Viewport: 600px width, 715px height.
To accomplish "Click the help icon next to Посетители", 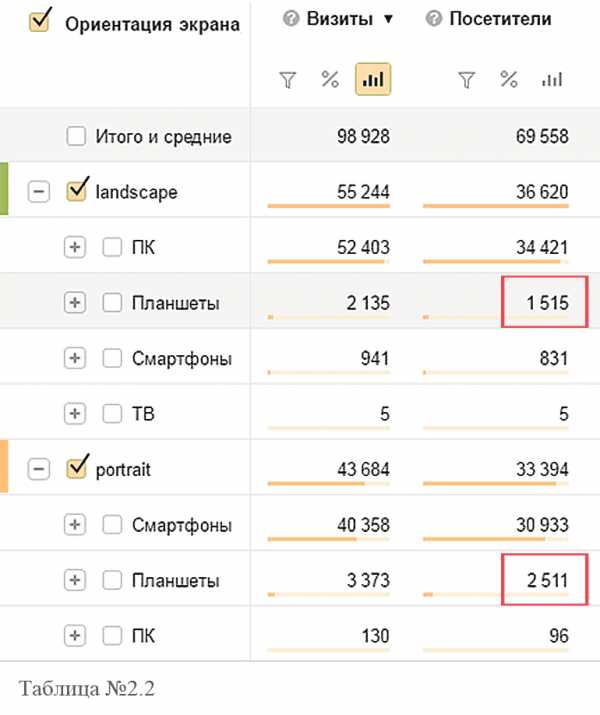I will click(x=434, y=18).
